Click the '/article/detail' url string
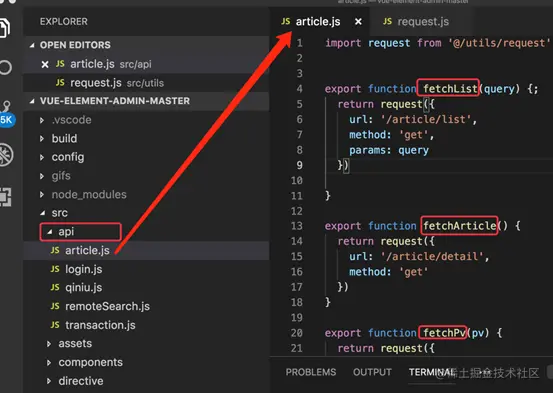This screenshot has height=393, width=553. click(x=432, y=256)
